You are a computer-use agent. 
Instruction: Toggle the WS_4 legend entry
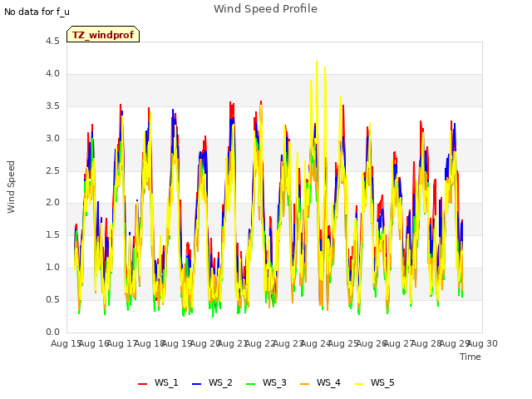(x=320, y=382)
